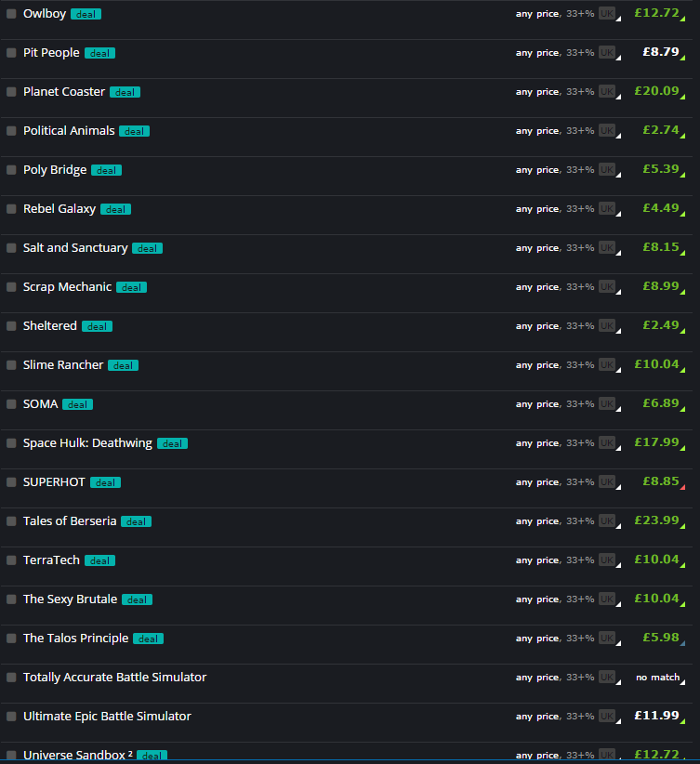The height and width of the screenshot is (764, 700).
Task: Click the deal badge next to Owlboy
Action: pos(86,15)
